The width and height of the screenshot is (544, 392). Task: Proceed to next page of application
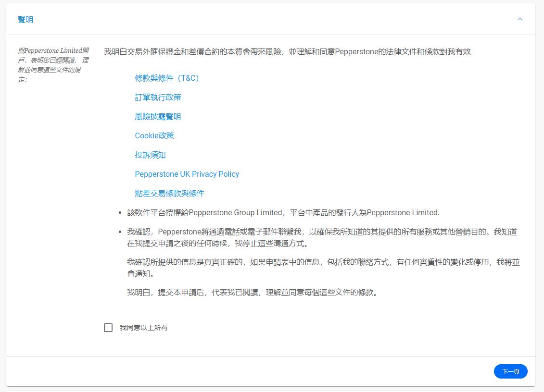point(510,371)
